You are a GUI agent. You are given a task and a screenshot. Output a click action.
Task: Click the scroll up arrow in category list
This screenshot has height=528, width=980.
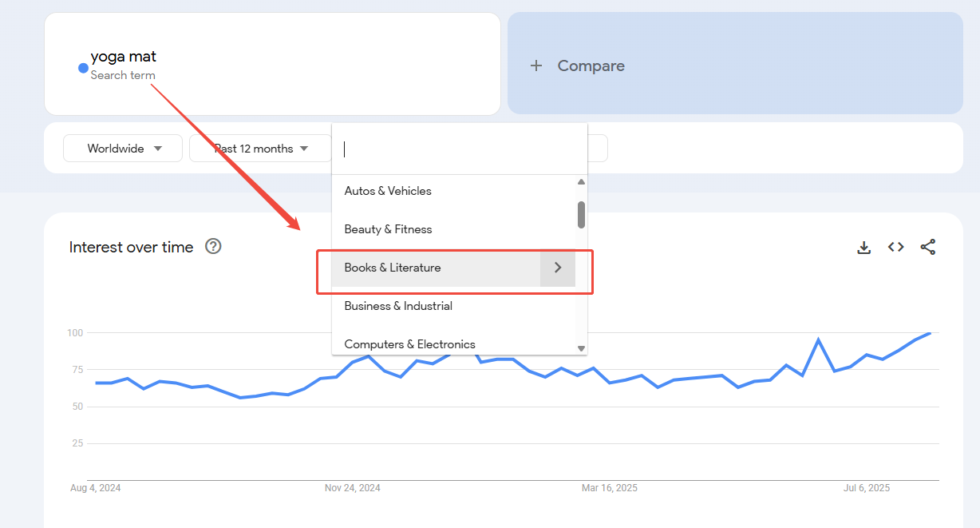[581, 182]
